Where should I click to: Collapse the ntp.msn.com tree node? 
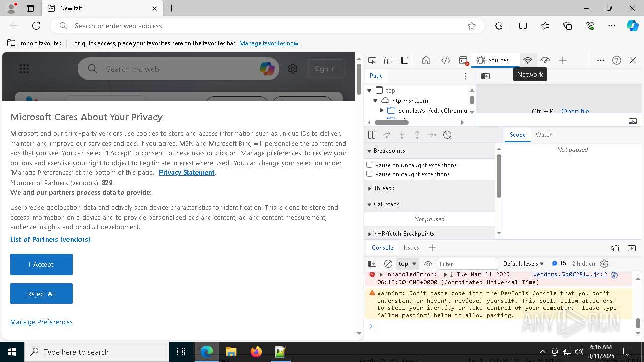point(375,101)
